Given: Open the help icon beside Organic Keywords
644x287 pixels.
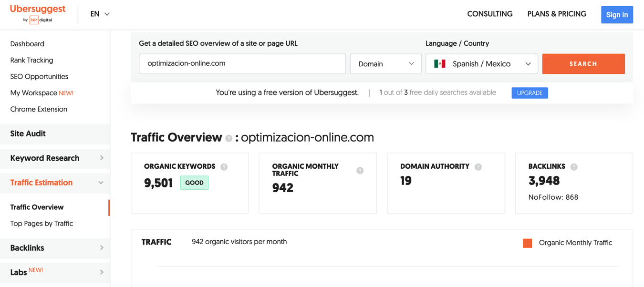Looking at the screenshot, I should pyautogui.click(x=224, y=167).
